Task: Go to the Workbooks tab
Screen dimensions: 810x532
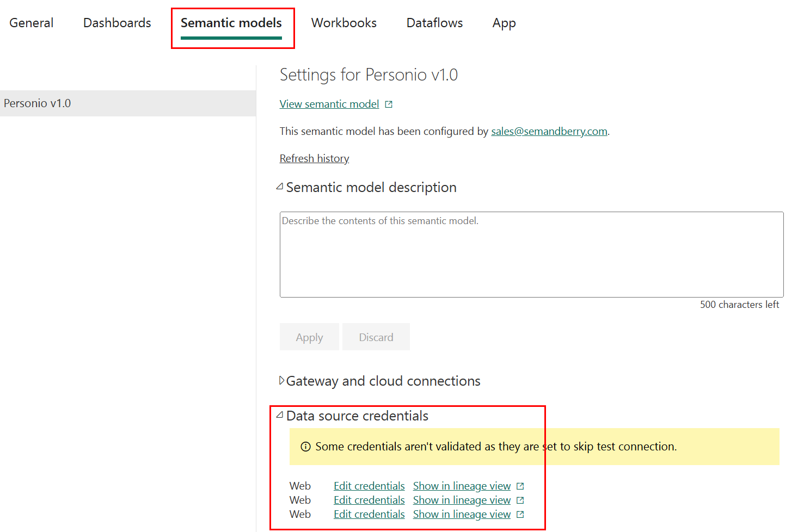Action: (343, 23)
